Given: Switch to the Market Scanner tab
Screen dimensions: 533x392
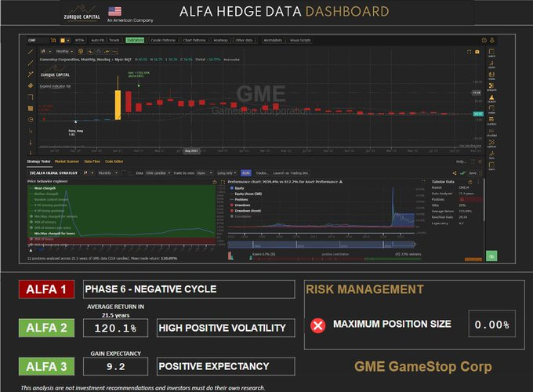Looking at the screenshot, I should (67, 162).
